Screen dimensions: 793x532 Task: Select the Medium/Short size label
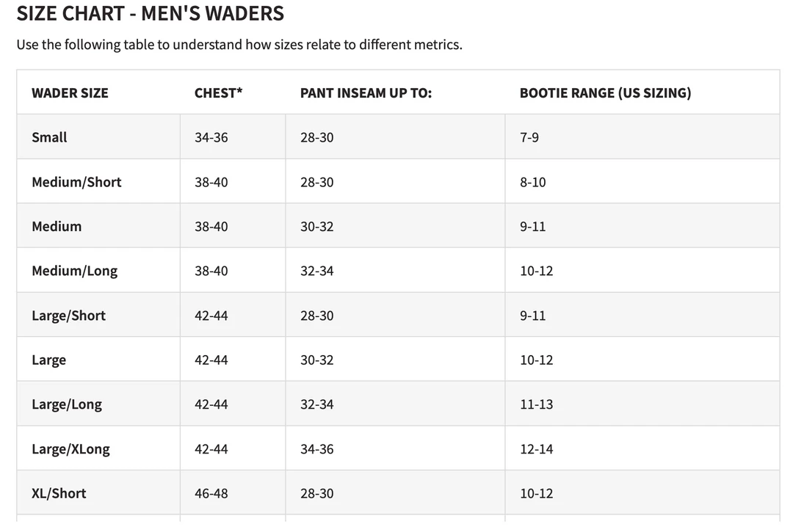(x=76, y=182)
